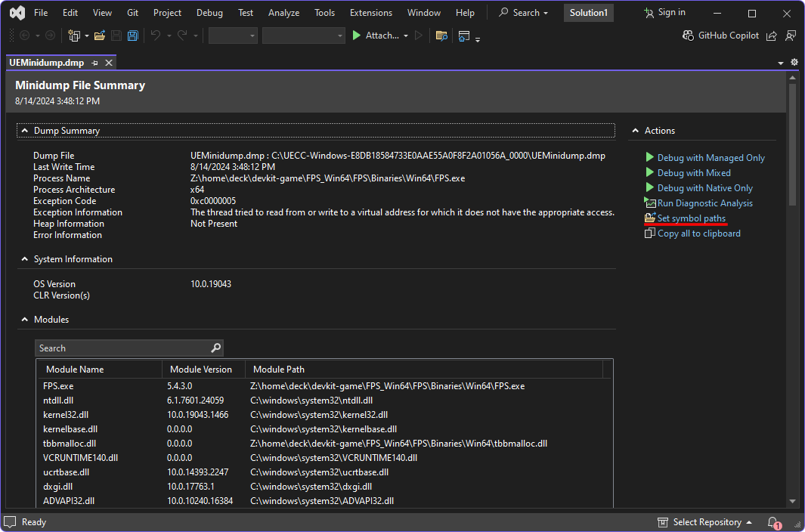Click the vertical scrollbar up arrow
This screenshot has width=805, height=532.
(792, 78)
